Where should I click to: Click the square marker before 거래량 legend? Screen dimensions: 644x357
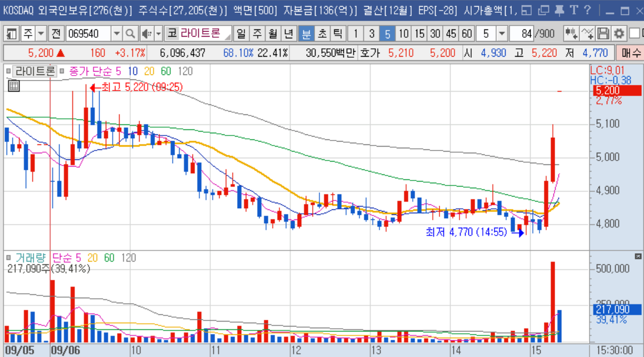[9, 258]
